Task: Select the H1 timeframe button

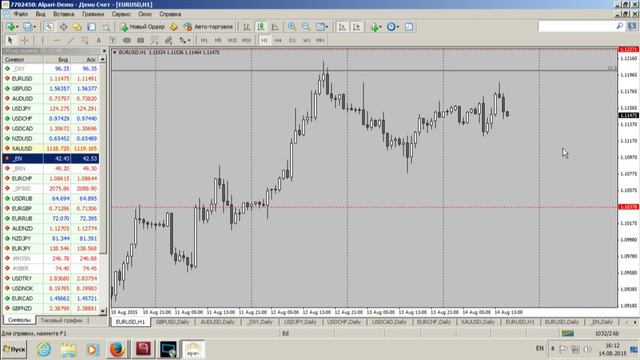Action: point(264,40)
